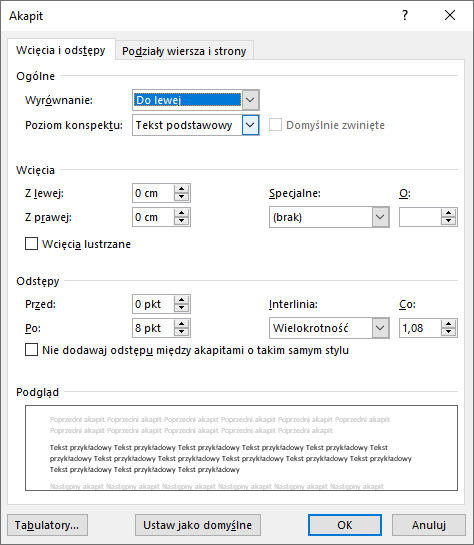Viewport: 474px width, 545px height.
Task: Increase the Co line spacing value arrow
Action: click(449, 324)
